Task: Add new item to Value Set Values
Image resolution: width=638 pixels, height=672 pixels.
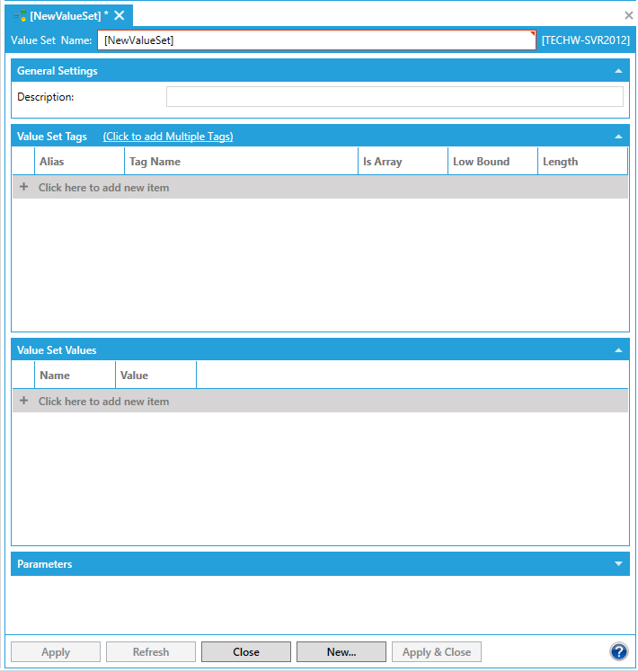Action: [x=103, y=402]
